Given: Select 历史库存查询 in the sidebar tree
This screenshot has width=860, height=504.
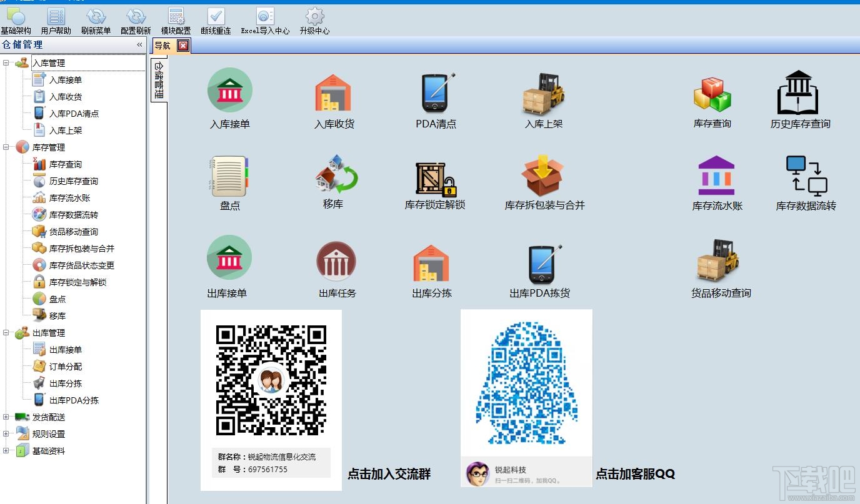Looking at the screenshot, I should 74,181.
